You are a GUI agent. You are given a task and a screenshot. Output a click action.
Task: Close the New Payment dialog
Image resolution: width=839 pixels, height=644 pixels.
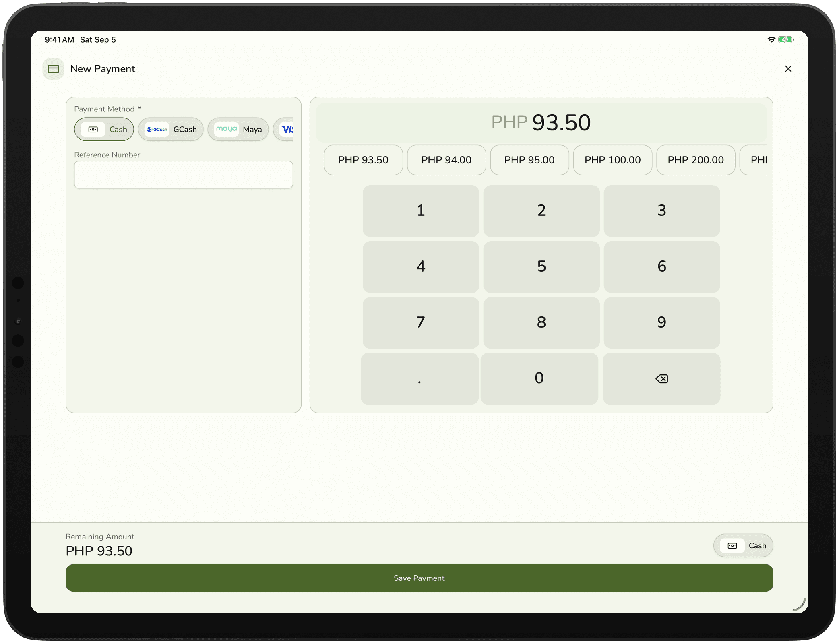click(788, 69)
